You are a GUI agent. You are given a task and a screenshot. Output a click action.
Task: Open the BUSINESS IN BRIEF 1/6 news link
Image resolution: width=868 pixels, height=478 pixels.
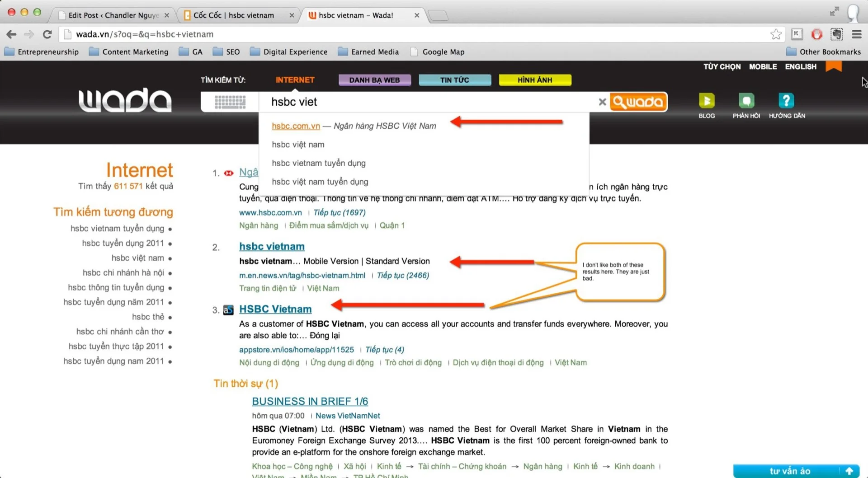coord(310,401)
